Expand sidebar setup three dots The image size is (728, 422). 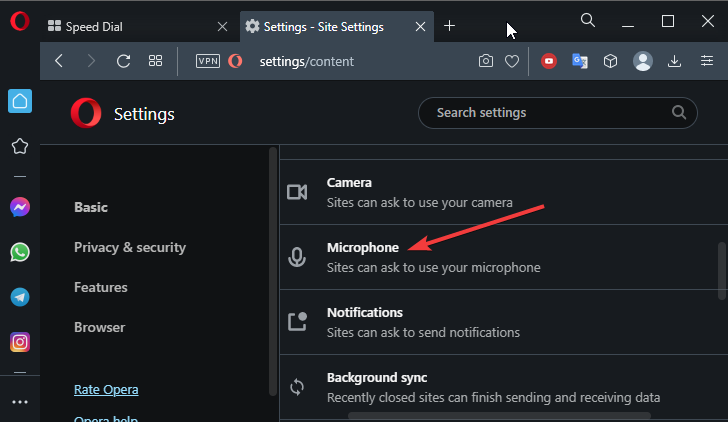click(x=20, y=402)
